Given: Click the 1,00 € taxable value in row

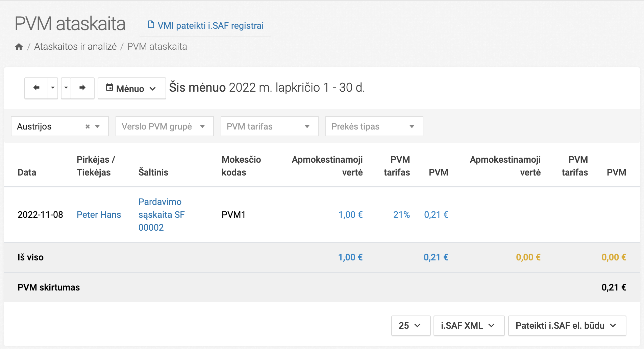Looking at the screenshot, I should point(350,215).
